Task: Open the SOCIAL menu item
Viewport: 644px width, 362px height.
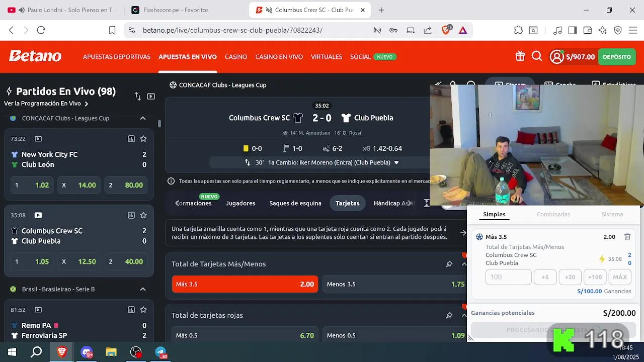Action: (x=361, y=57)
